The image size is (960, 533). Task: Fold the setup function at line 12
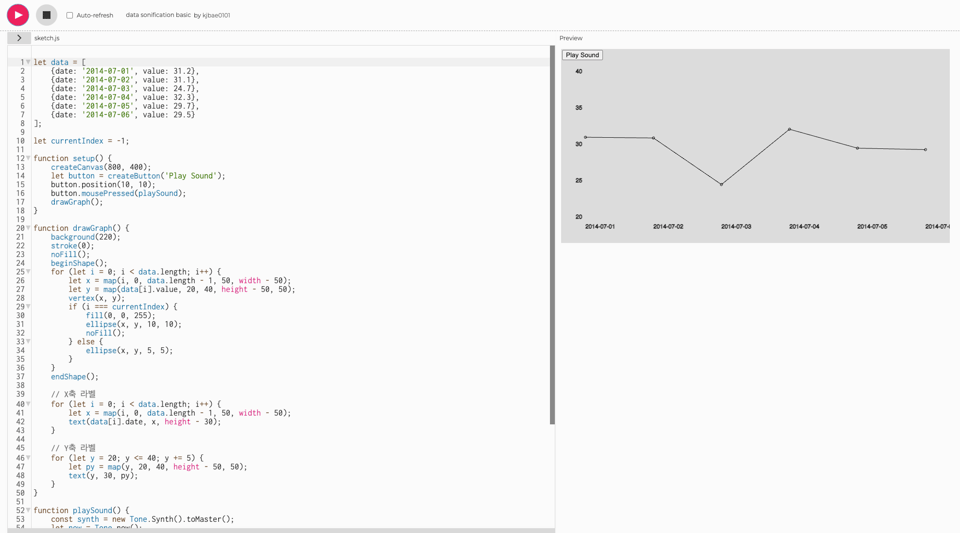(x=28, y=159)
